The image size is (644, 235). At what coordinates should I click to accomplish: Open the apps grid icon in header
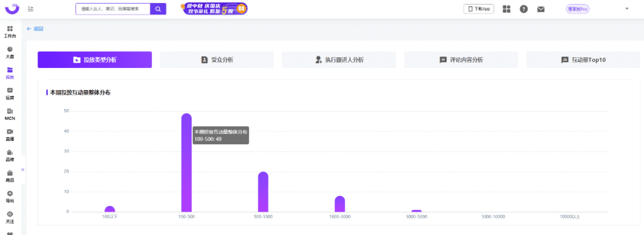pyautogui.click(x=506, y=9)
